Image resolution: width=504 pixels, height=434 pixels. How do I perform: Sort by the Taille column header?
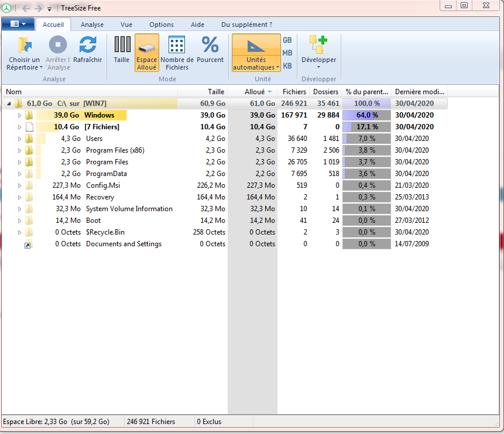tap(203, 92)
